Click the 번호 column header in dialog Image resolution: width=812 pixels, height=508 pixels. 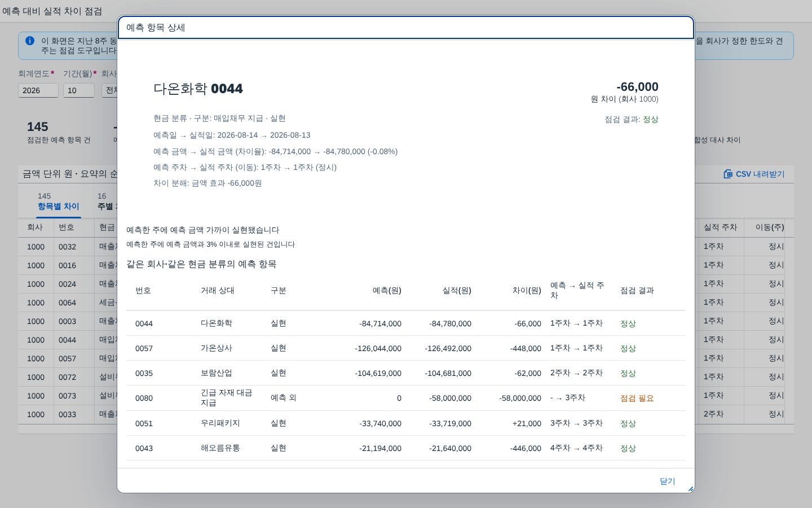[143, 290]
